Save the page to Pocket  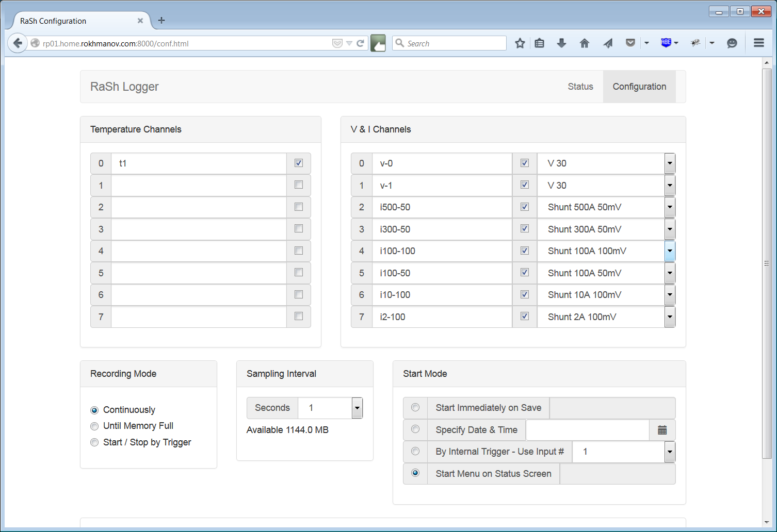(x=630, y=43)
